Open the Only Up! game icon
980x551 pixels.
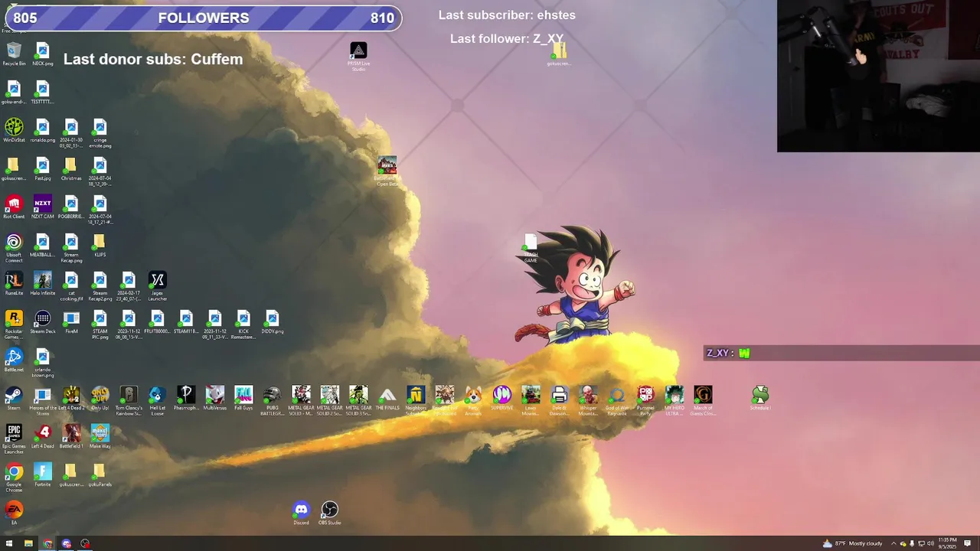coord(100,398)
